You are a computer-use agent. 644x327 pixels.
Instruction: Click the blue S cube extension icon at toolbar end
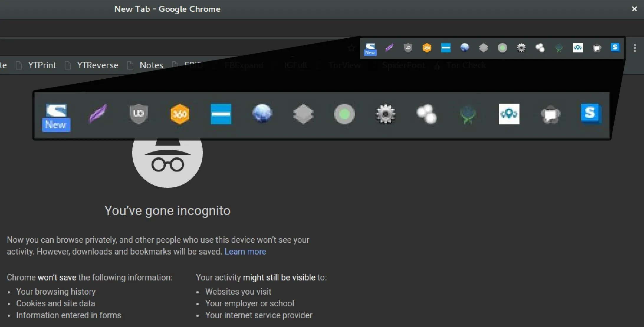615,47
